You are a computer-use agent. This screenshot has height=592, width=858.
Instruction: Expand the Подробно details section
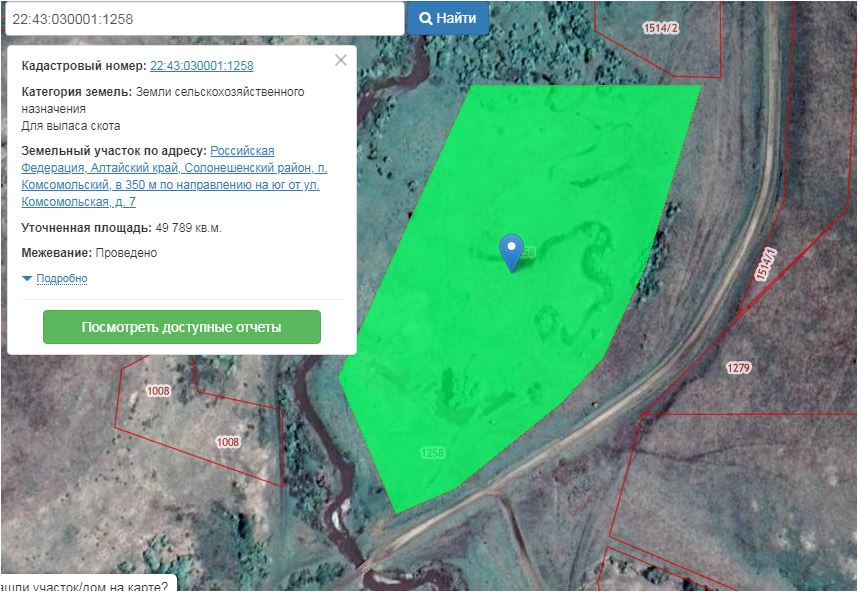pyautogui.click(x=61, y=279)
